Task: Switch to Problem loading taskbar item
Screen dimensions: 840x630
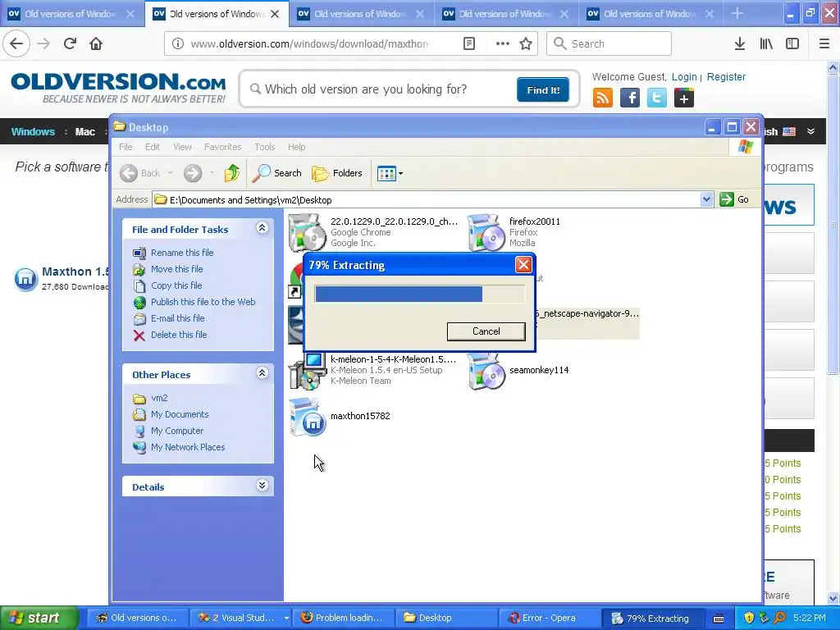Action: click(x=344, y=618)
